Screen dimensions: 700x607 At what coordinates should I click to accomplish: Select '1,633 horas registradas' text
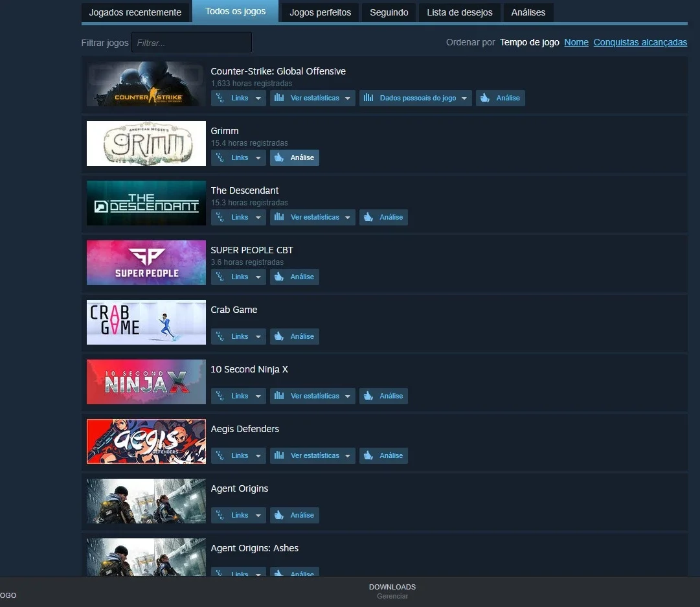251,84
